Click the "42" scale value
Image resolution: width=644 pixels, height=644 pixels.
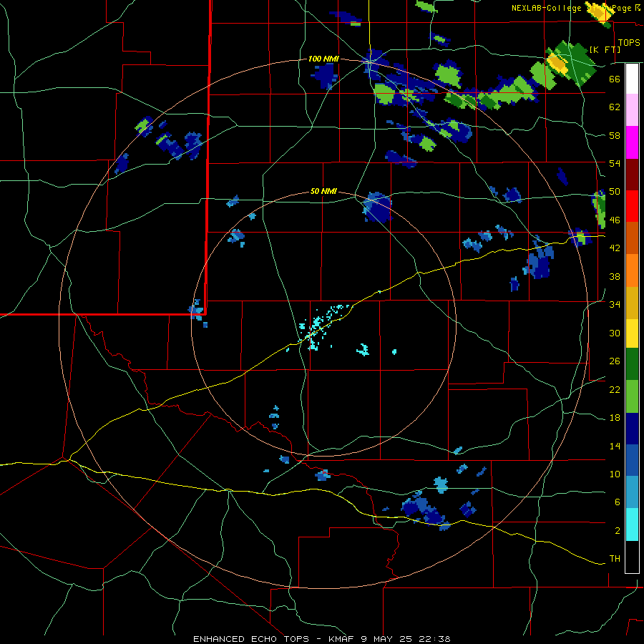tap(615, 248)
